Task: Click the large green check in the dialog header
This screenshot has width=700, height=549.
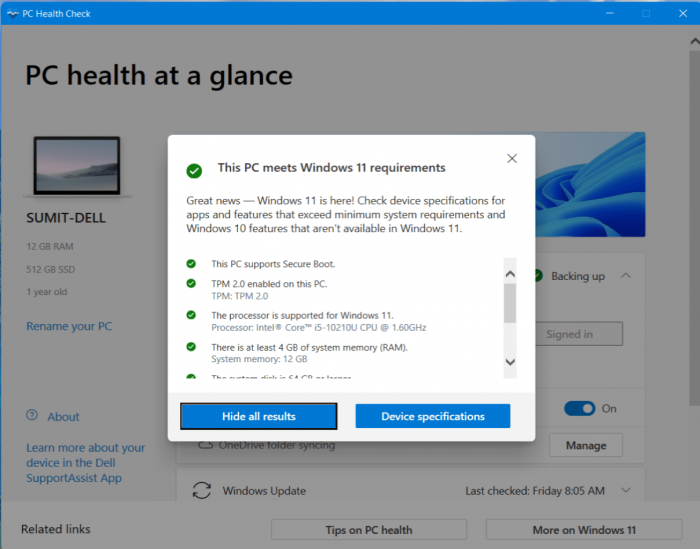Action: [x=194, y=171]
